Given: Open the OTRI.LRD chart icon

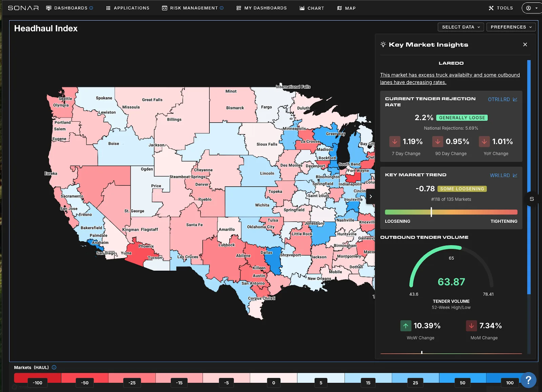Looking at the screenshot, I should 515,99.
